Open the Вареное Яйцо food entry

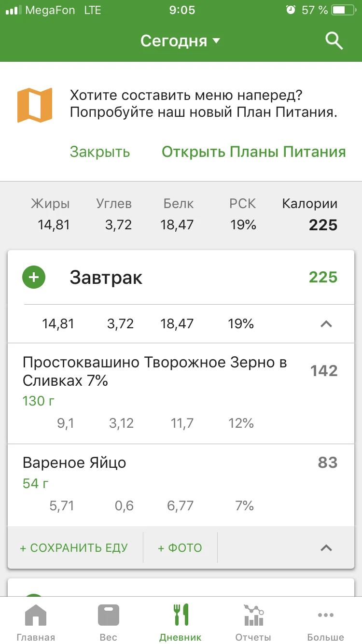pyautogui.click(x=74, y=463)
